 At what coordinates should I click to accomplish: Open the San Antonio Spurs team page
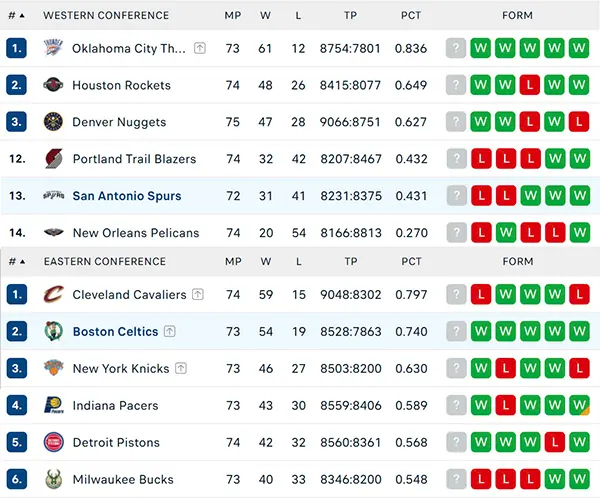point(126,196)
